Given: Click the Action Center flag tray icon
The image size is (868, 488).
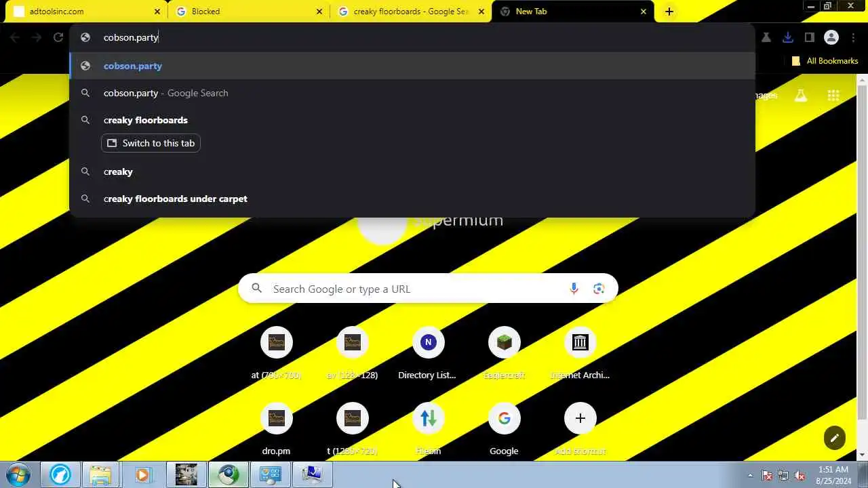Looking at the screenshot, I should (x=767, y=475).
